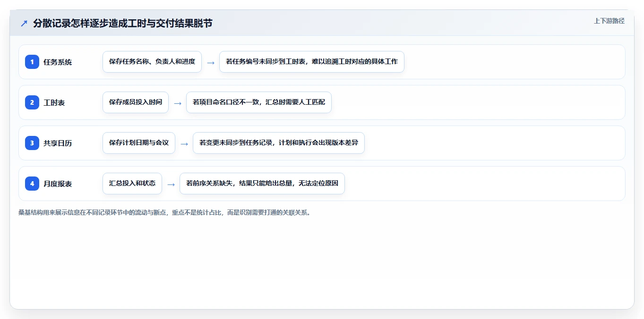Select the 工时表 row label

pyautogui.click(x=54, y=102)
